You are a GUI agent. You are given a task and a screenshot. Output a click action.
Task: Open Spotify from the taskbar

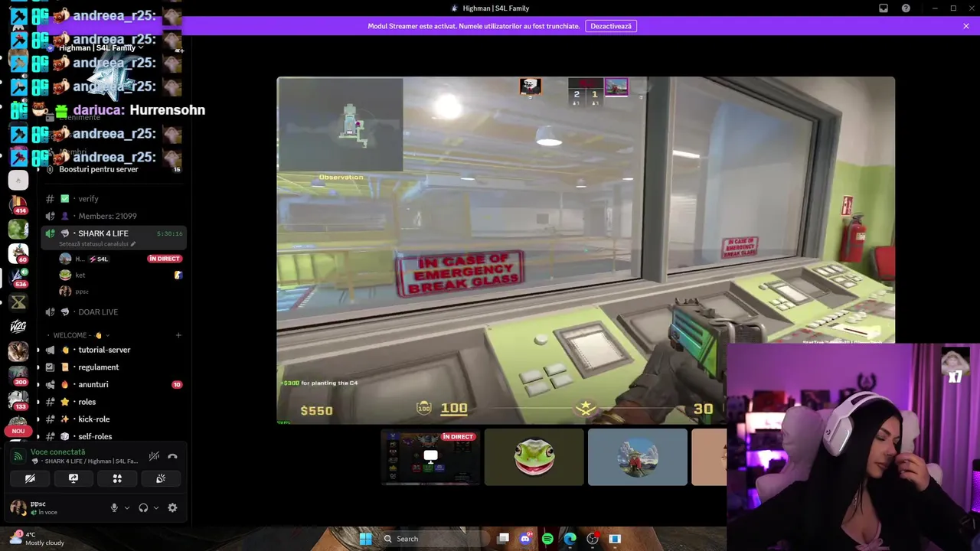point(547,539)
